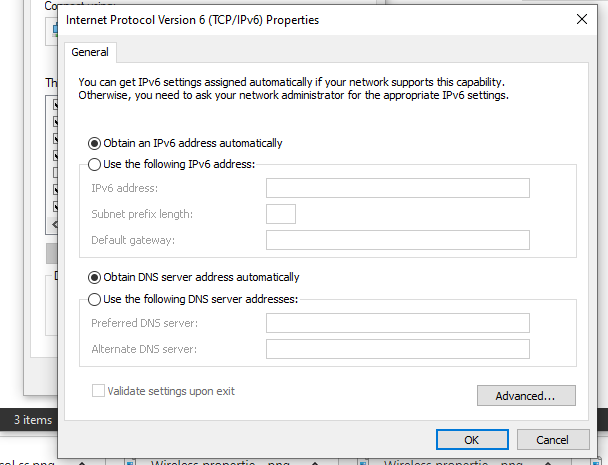Open the Advanced settings

(x=526, y=396)
